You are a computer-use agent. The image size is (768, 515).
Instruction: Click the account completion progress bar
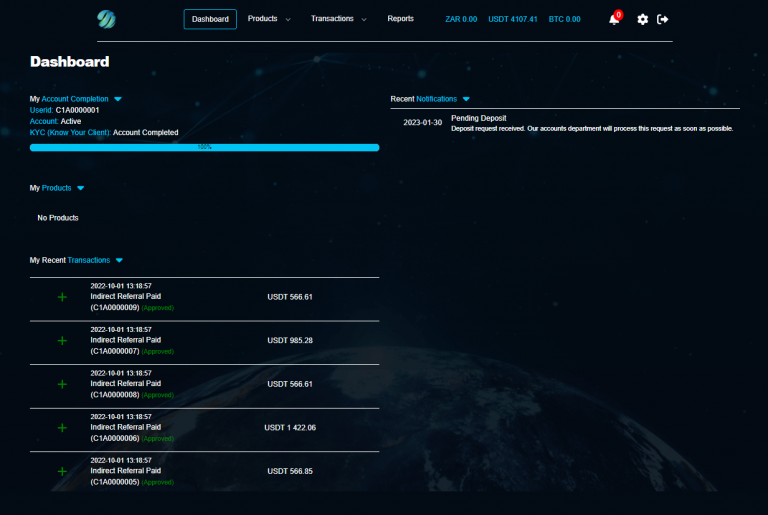[x=204, y=147]
